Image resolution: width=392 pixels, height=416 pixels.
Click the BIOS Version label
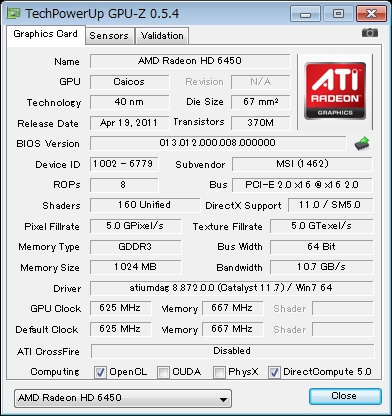(x=48, y=144)
